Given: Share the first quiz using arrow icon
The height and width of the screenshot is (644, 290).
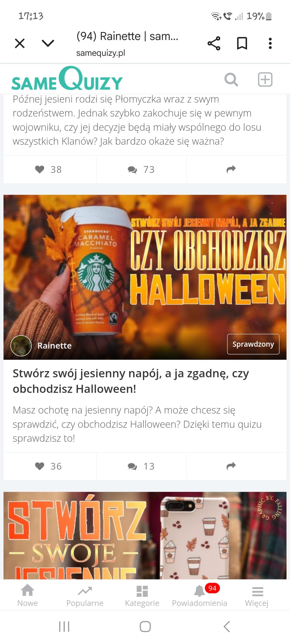Looking at the screenshot, I should click(x=231, y=169).
